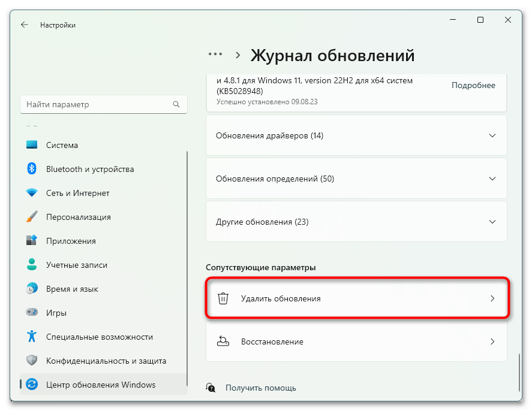Viewport: 532px width, 411px height.
Task: Click the Wi-Fi icon for Сеть и Интернет
Action: (x=32, y=193)
